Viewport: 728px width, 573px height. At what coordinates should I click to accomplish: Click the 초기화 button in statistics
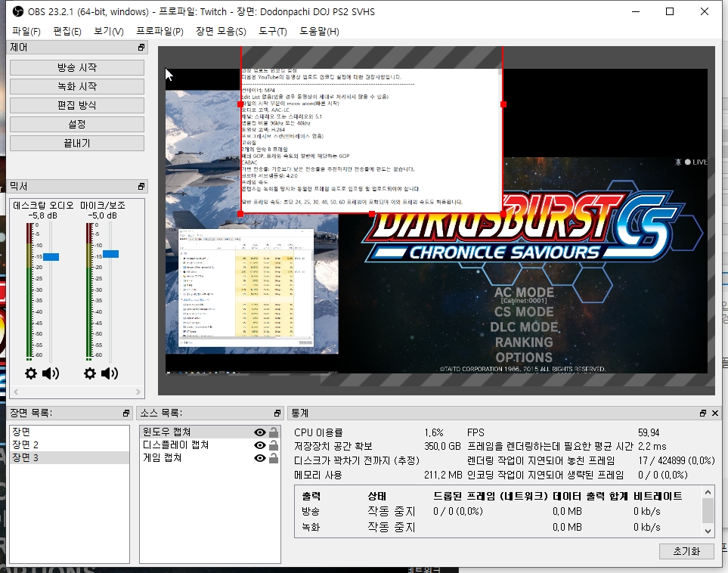click(686, 551)
